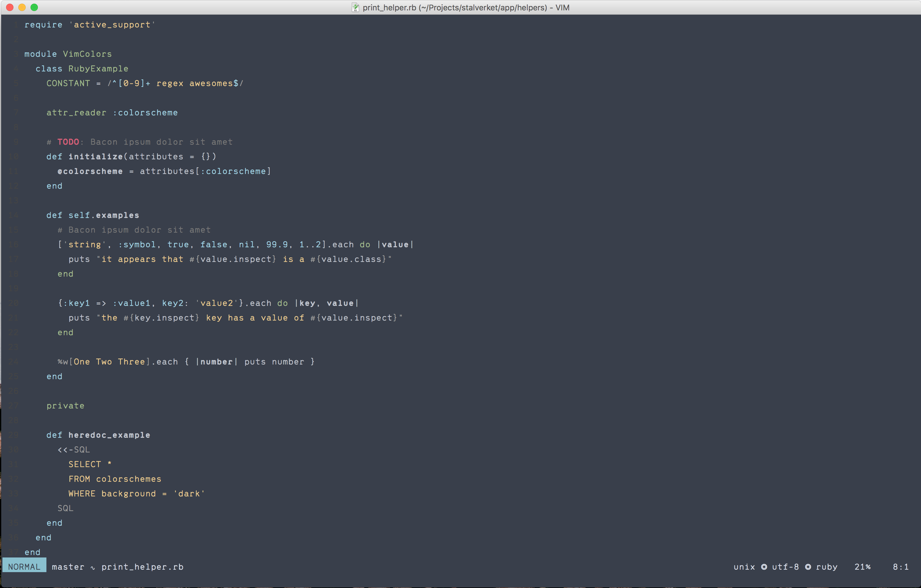Click the private keyword line
This screenshot has width=921, height=588.
[65, 406]
